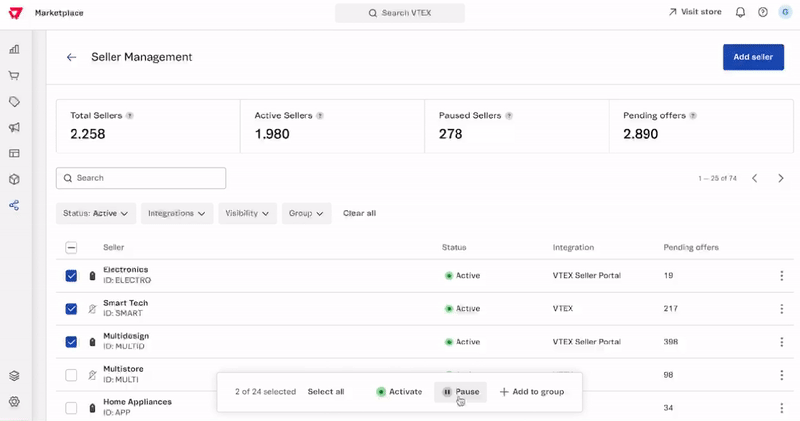
Task: Open more options for Electronics seller
Action: (781, 276)
